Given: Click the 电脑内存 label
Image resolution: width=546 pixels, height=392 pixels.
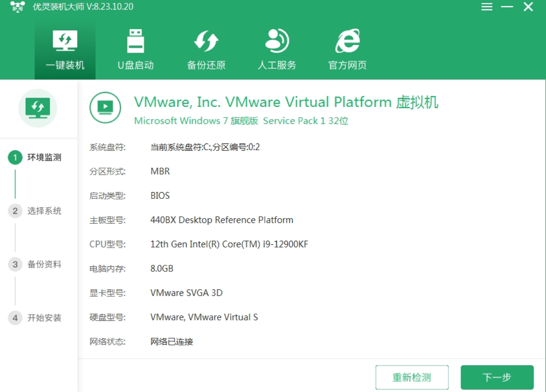Looking at the screenshot, I should (x=107, y=269).
